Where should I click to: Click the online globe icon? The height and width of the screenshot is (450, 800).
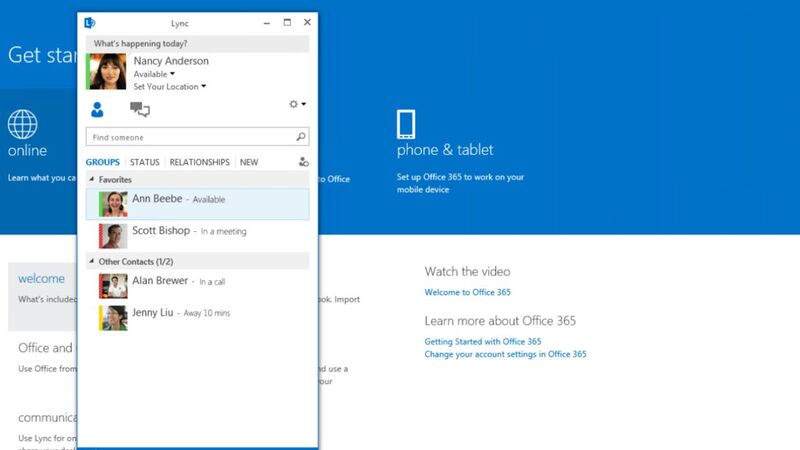point(23,125)
